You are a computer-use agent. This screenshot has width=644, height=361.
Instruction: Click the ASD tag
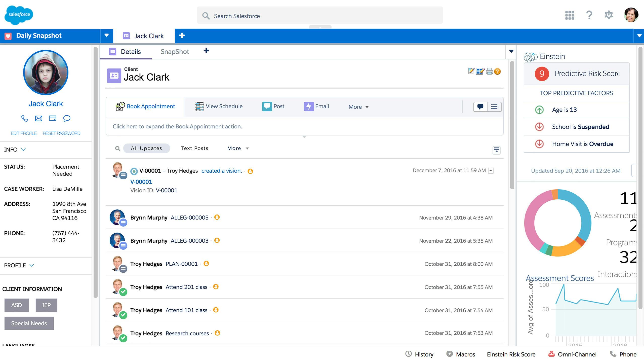pos(17,305)
